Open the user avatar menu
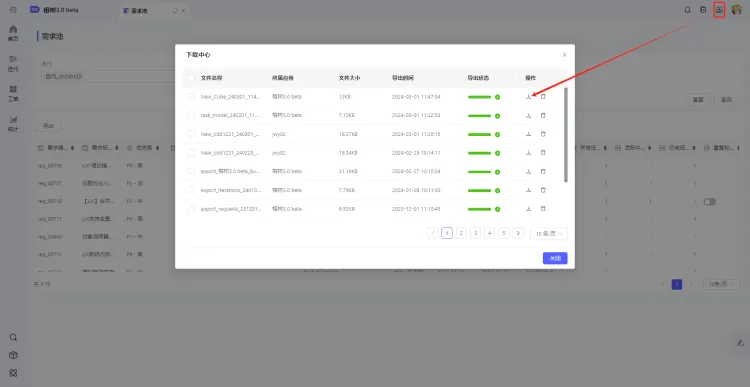 [737, 10]
